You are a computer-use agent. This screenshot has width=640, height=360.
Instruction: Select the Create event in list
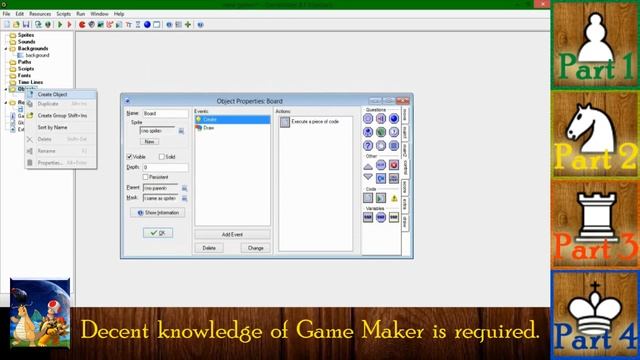click(x=232, y=120)
